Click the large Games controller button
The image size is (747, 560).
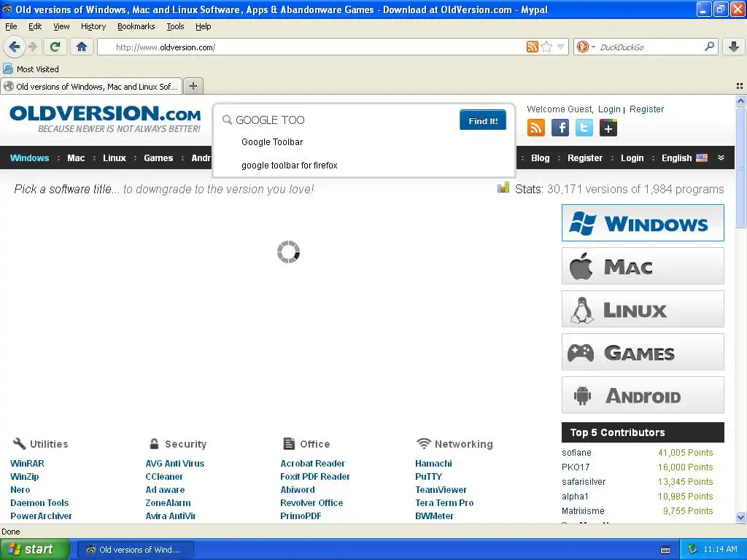tap(643, 352)
